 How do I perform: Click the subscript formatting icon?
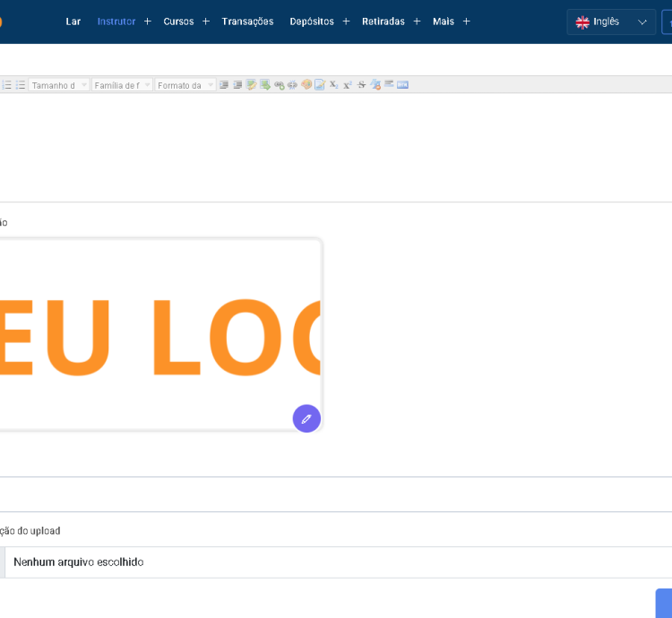point(333,85)
